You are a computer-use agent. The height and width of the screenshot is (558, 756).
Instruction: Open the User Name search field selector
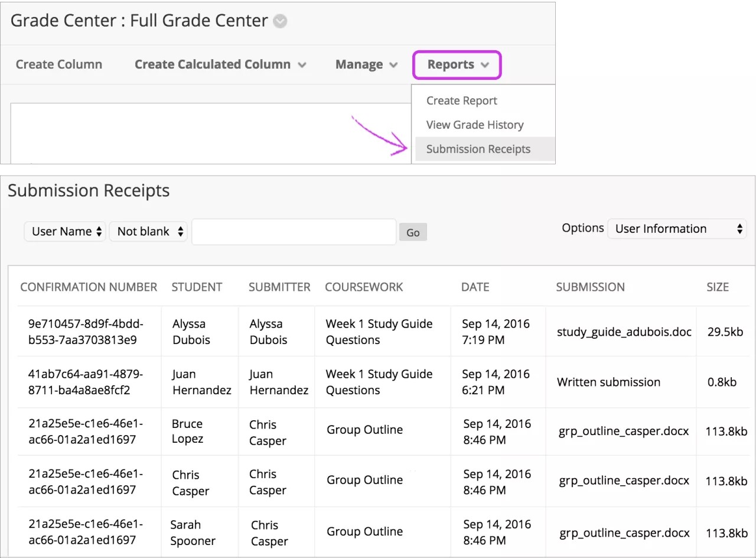[x=64, y=231]
